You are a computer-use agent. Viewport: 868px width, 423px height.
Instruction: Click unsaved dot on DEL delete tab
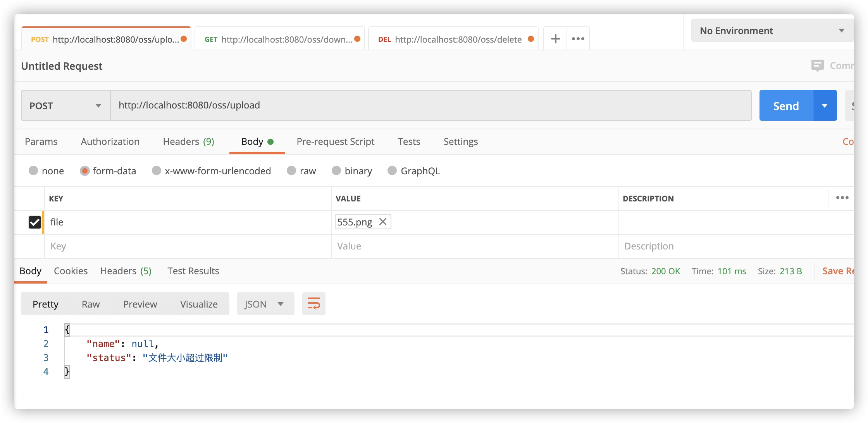[531, 39]
